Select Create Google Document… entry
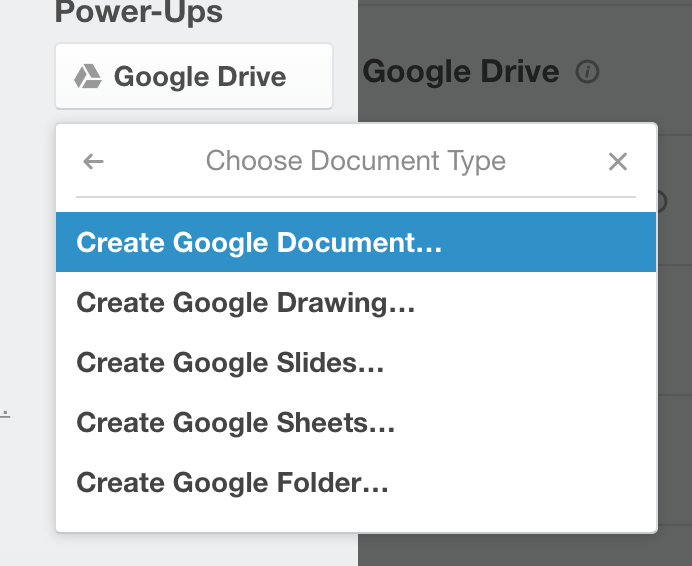Screen dimensions: 692x566 356,242
